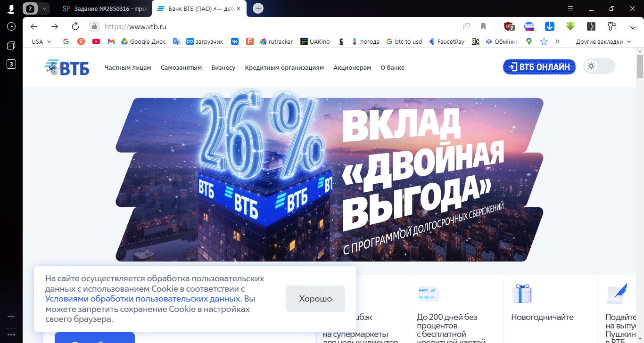Open the Кредитным организациям section
This screenshot has height=343, width=644.
pyautogui.click(x=284, y=67)
